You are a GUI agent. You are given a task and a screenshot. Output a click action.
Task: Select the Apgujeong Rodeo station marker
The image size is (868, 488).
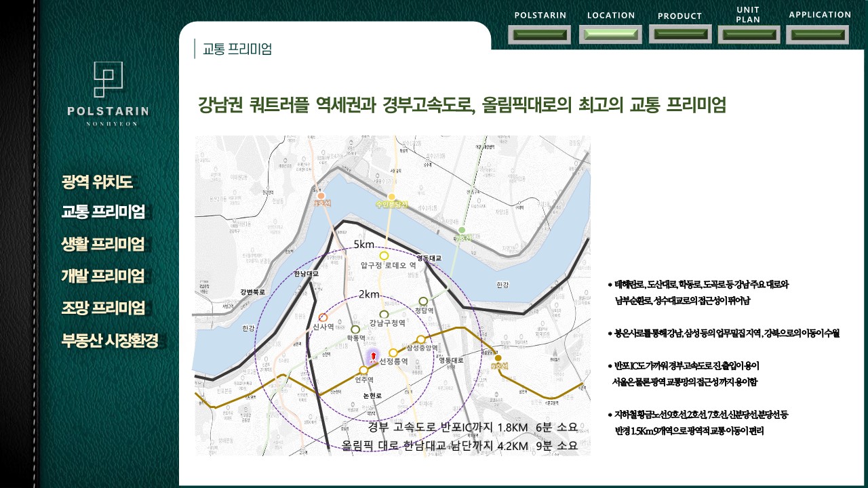384,256
